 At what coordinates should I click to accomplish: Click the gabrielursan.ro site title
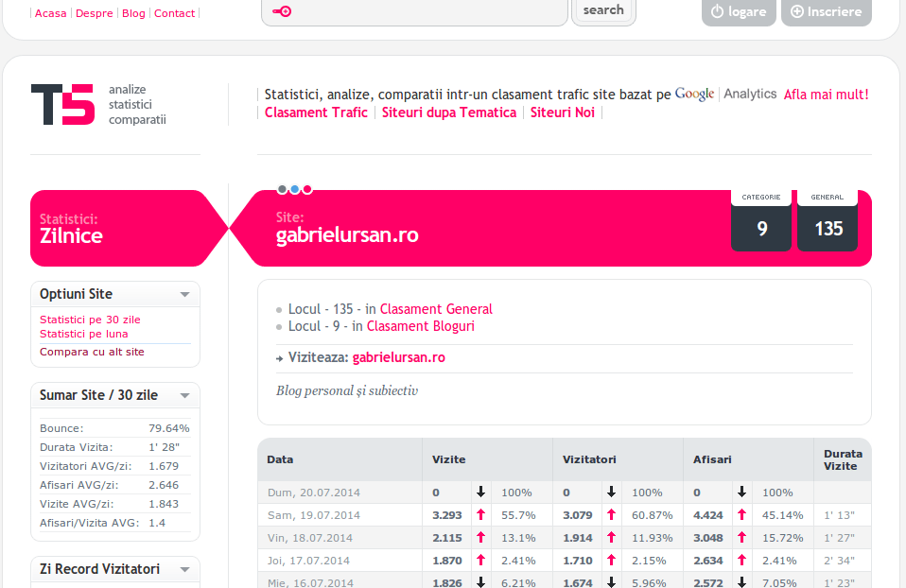[347, 235]
